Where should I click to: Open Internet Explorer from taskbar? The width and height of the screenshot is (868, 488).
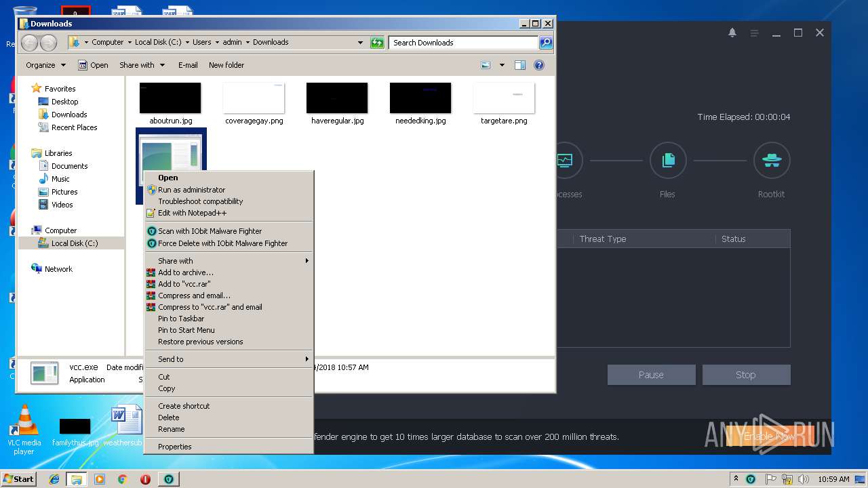tap(55, 479)
